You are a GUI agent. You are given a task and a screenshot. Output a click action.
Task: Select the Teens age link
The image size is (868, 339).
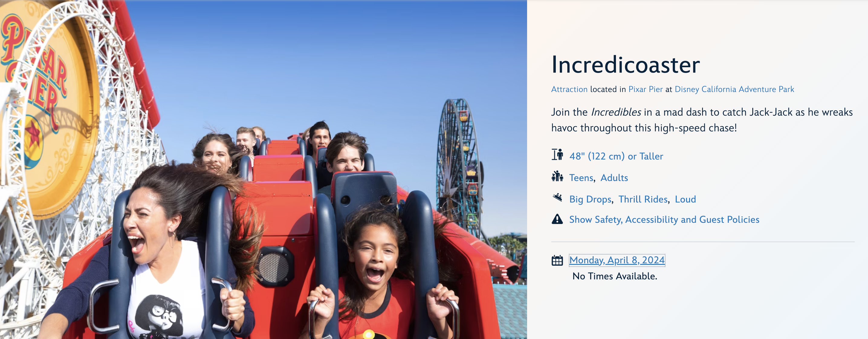tap(581, 178)
